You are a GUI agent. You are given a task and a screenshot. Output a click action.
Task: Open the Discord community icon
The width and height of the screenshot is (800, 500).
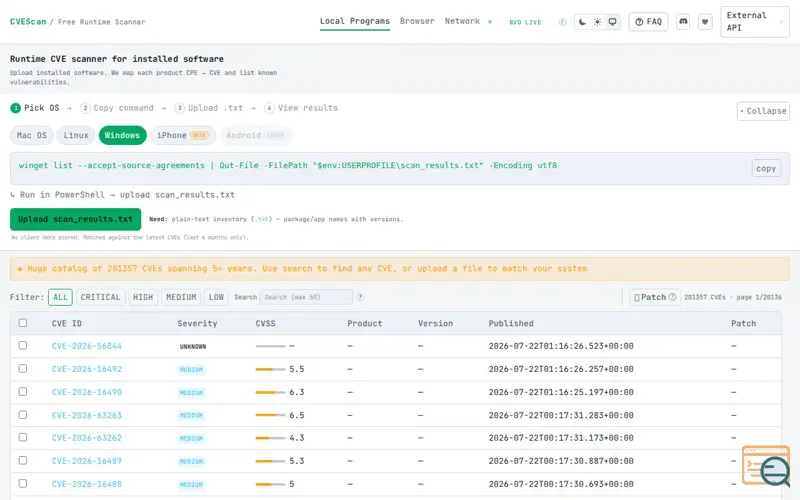tap(683, 22)
